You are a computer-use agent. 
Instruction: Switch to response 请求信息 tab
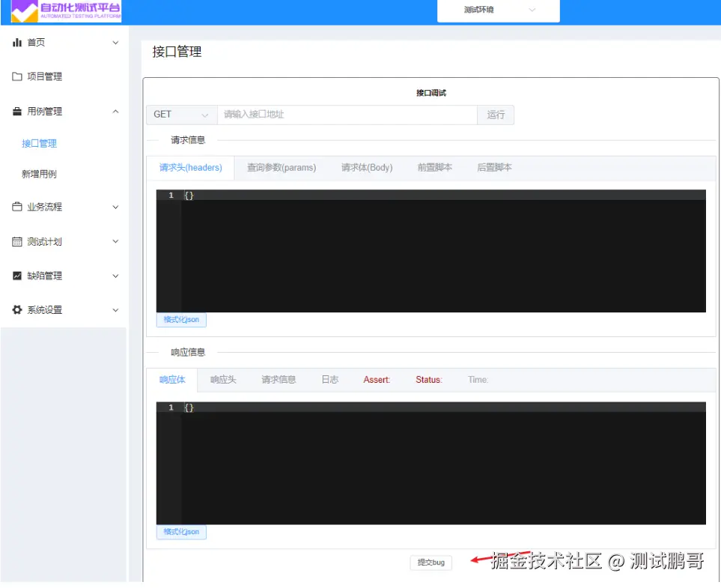[279, 380]
